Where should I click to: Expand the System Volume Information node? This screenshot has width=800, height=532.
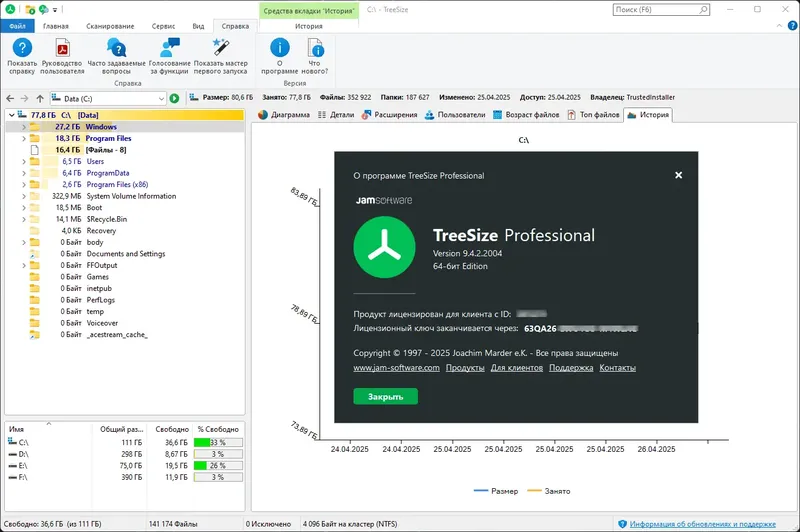(23, 196)
